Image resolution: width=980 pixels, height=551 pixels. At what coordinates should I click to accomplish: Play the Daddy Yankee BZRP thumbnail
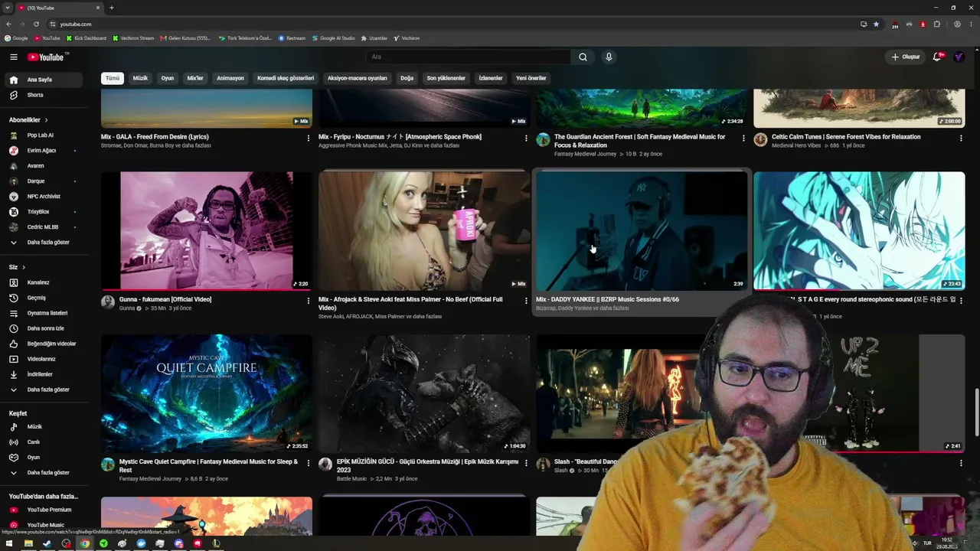[642, 230]
